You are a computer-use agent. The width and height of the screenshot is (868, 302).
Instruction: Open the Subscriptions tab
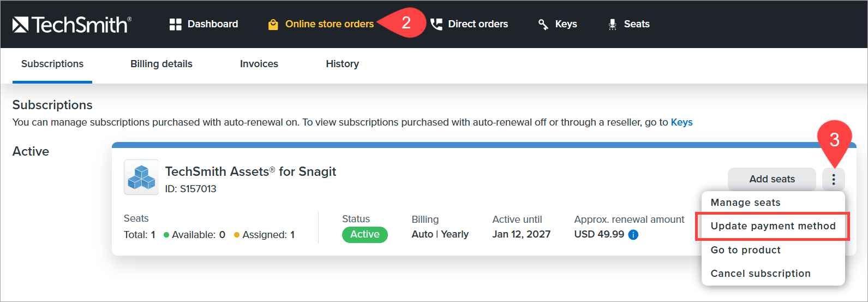[x=52, y=64]
